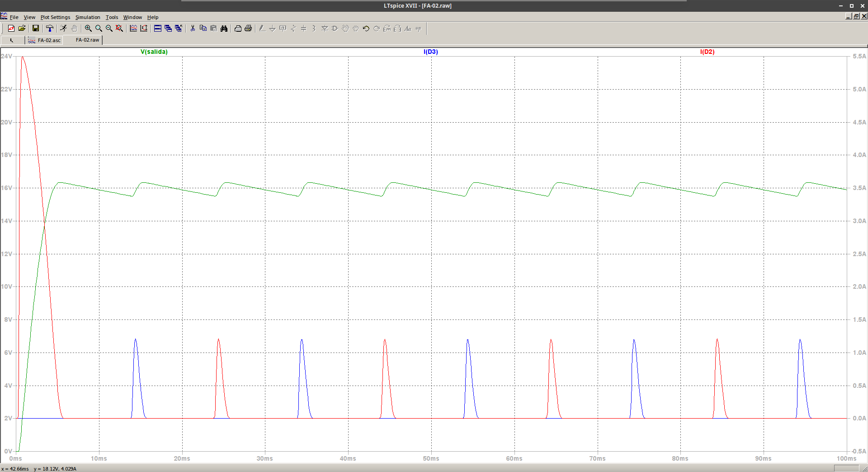
Task: Click the red I(D2) trace label
Action: [707, 52]
